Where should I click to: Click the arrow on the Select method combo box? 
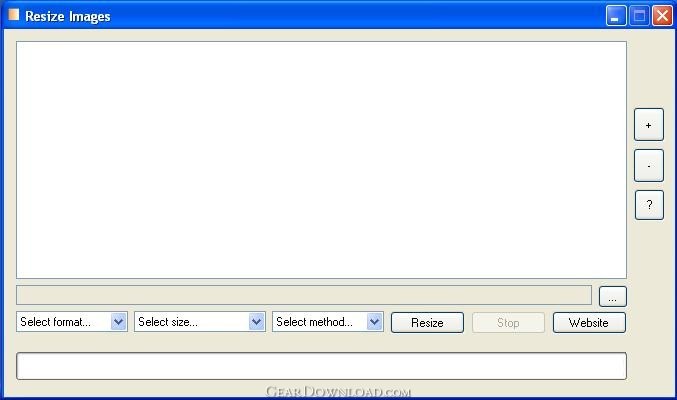375,322
